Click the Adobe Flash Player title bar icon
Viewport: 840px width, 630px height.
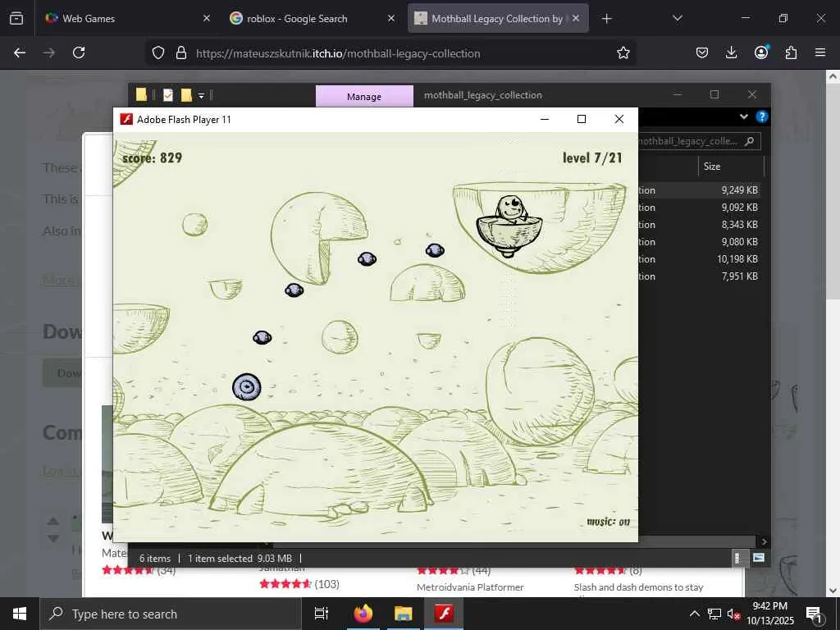126,119
